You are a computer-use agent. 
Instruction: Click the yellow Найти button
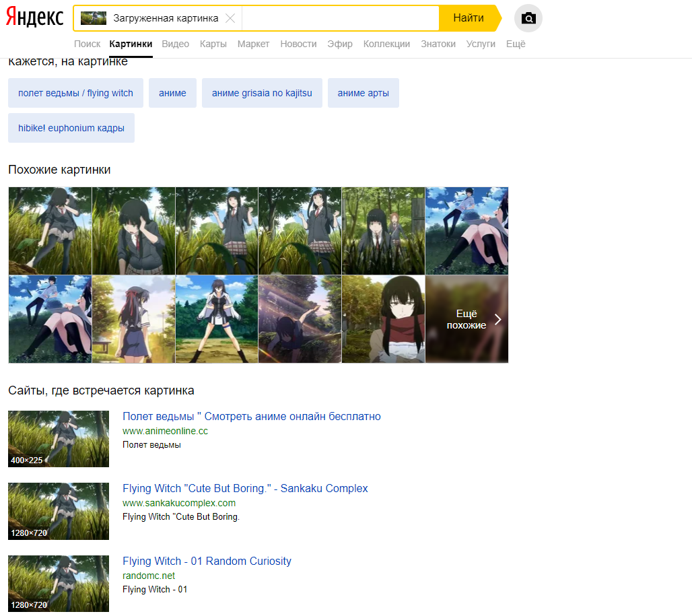(x=470, y=18)
